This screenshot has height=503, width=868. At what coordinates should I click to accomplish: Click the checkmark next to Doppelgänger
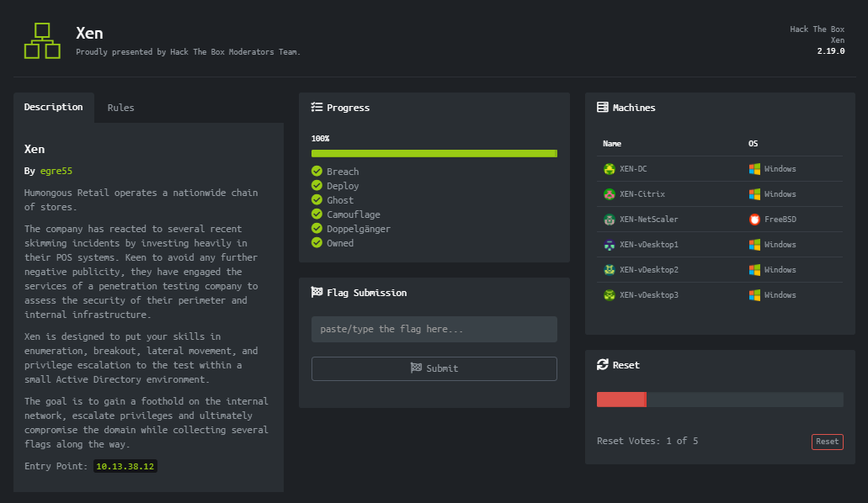click(317, 228)
